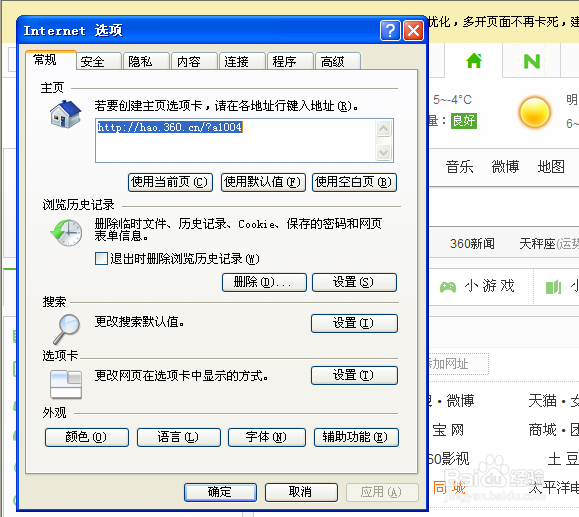Switch to the 高级 tab
579x517 pixels.
click(338, 61)
